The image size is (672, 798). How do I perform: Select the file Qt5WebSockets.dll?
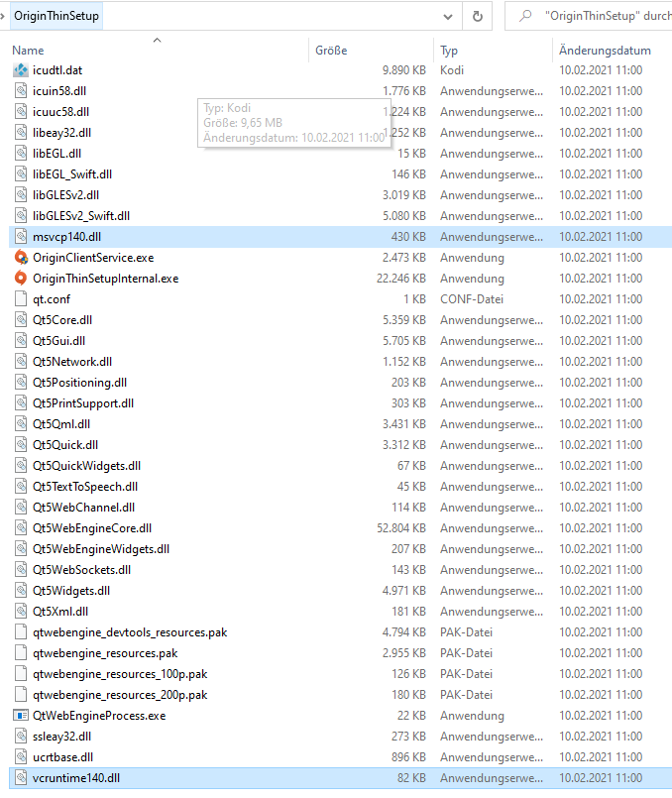[x=82, y=570]
